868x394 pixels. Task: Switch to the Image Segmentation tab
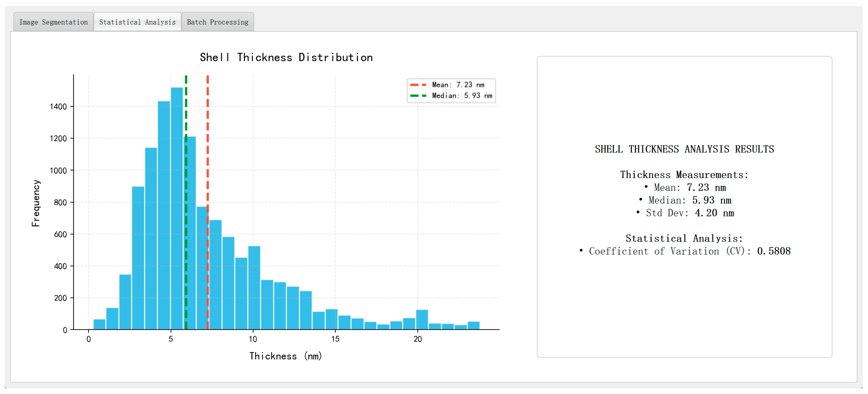click(53, 22)
